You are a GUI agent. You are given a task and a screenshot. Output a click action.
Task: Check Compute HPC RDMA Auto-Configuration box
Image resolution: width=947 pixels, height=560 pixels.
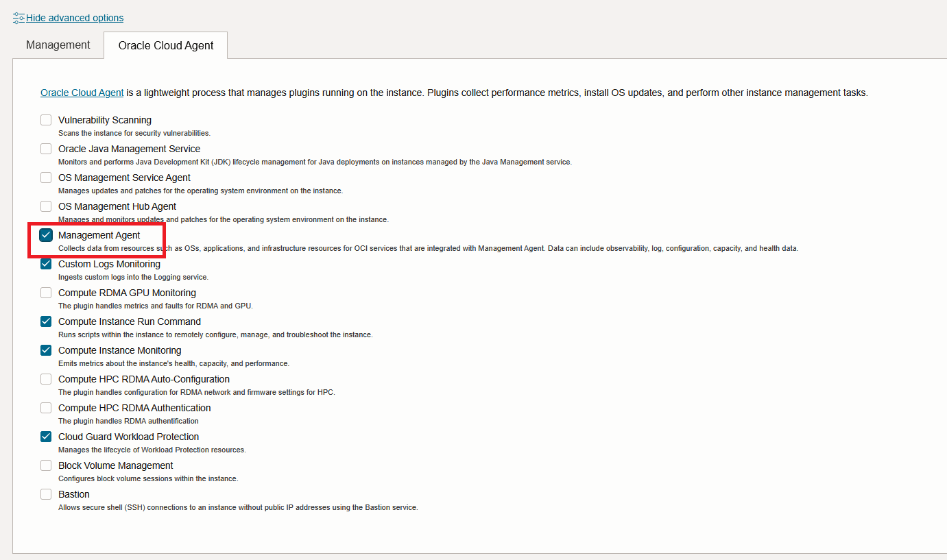(x=46, y=379)
